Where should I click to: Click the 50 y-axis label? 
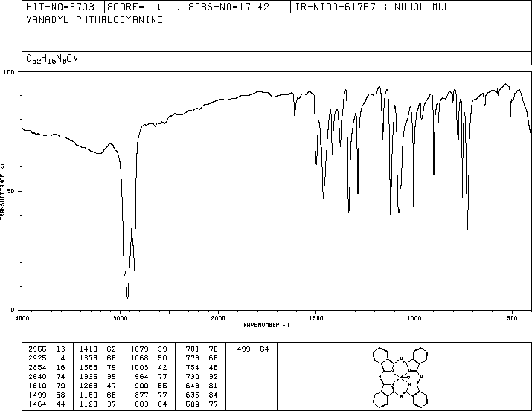coord(11,191)
